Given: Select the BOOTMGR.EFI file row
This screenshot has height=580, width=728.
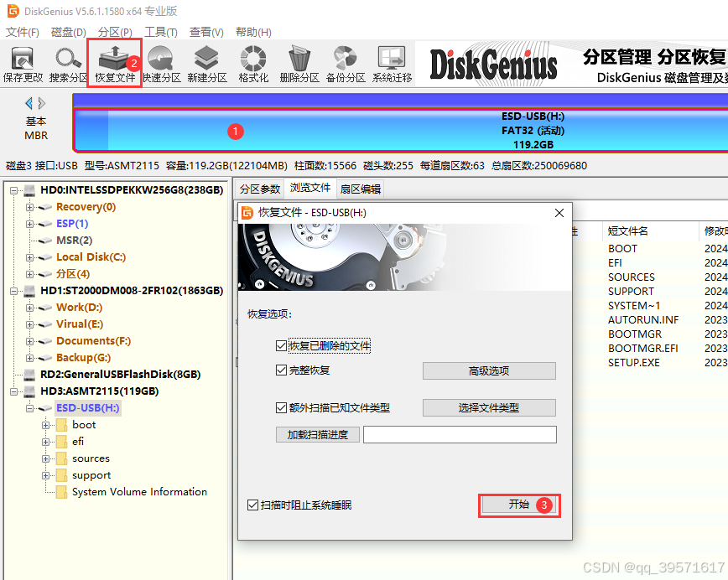Looking at the screenshot, I should [645, 349].
